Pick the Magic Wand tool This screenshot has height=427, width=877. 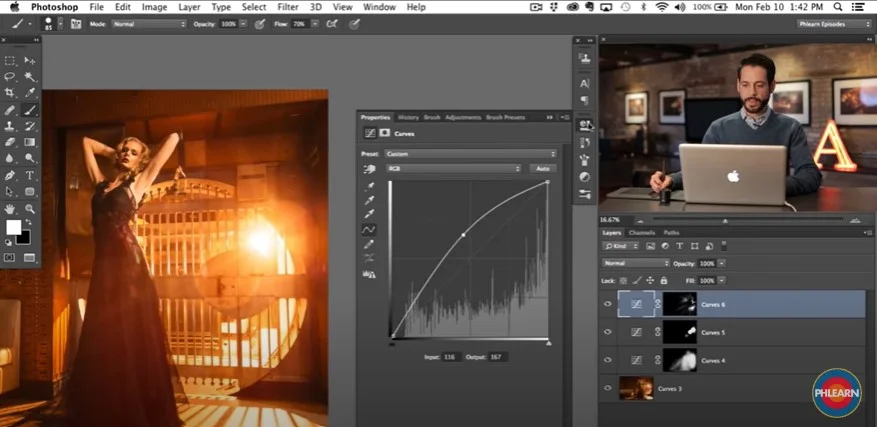(x=29, y=76)
